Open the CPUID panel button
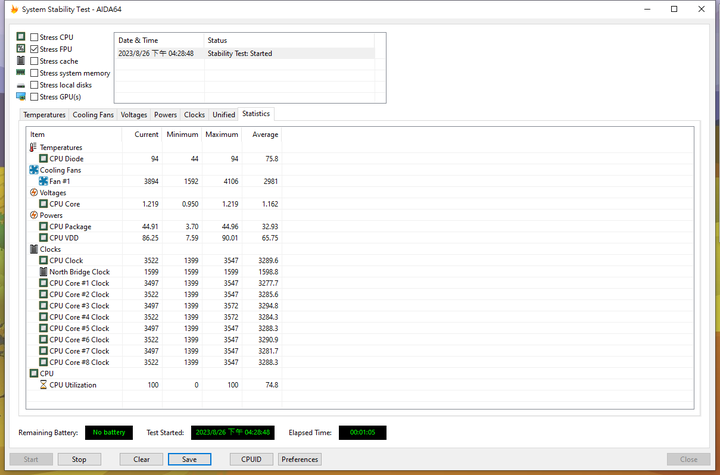 coord(251,459)
